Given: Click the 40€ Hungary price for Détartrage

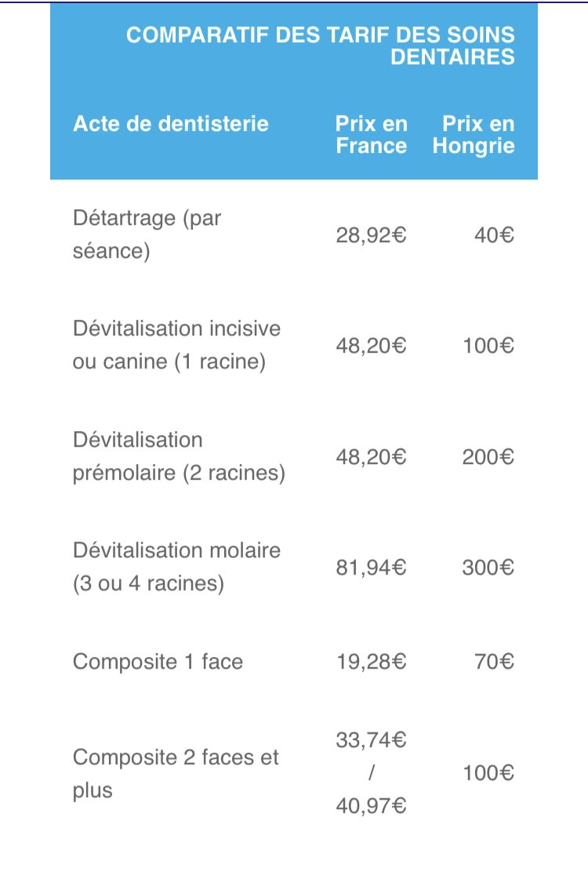Looking at the screenshot, I should [x=494, y=235].
